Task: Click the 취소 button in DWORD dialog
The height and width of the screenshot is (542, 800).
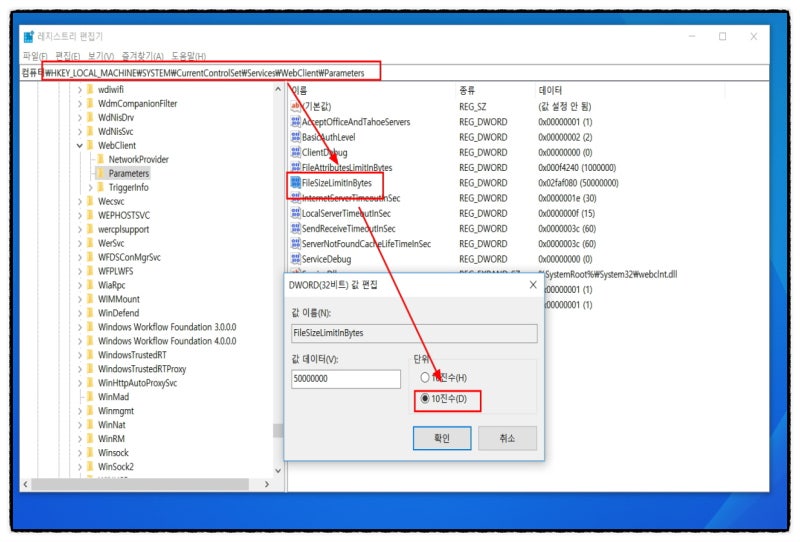Action: (x=507, y=438)
